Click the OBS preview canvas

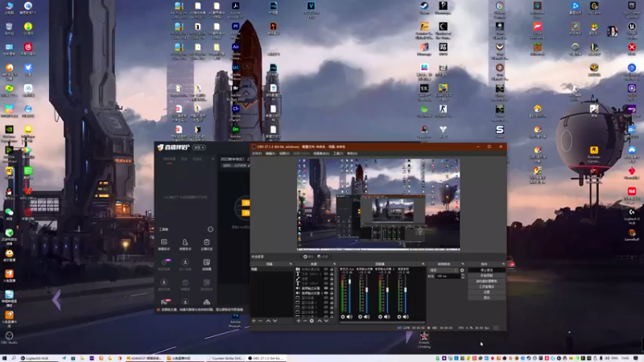378,204
